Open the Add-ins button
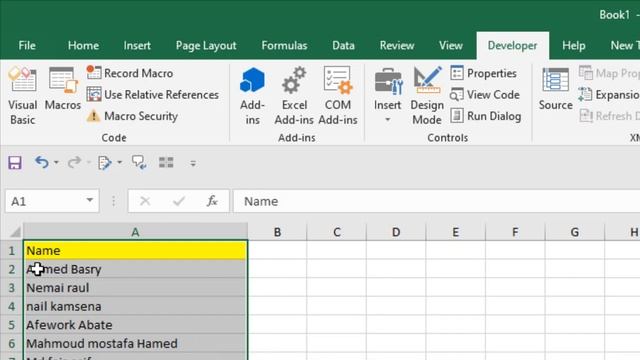This screenshot has height=360, width=640. click(x=252, y=96)
